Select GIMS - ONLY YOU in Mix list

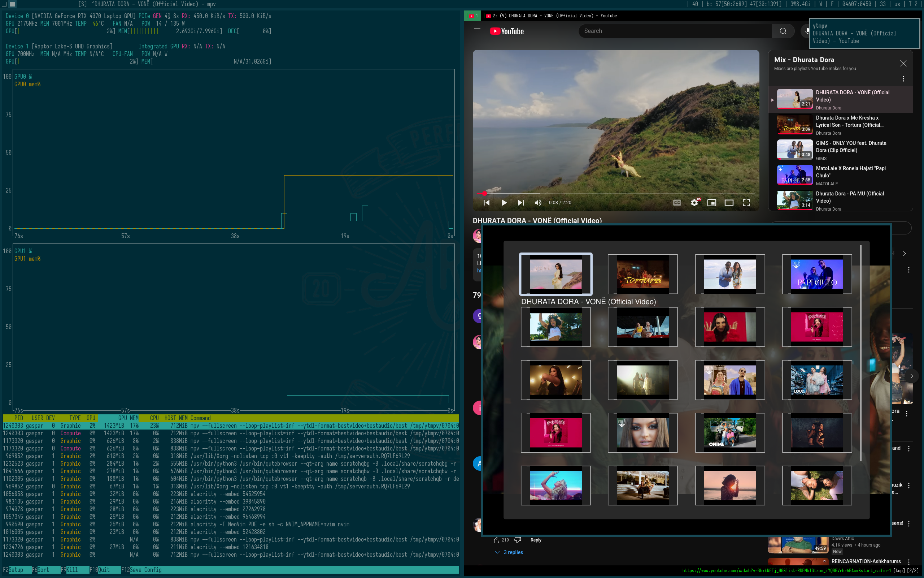[x=840, y=150]
